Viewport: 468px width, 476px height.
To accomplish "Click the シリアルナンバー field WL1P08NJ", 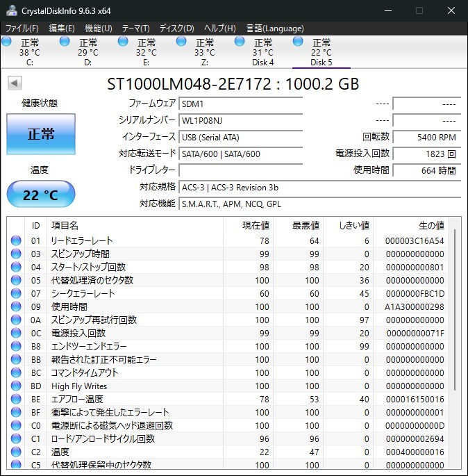I will (x=240, y=120).
